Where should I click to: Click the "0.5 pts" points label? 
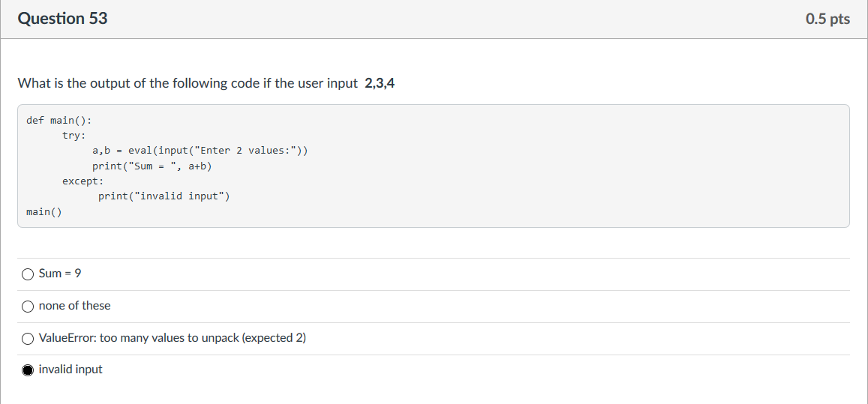point(827,19)
